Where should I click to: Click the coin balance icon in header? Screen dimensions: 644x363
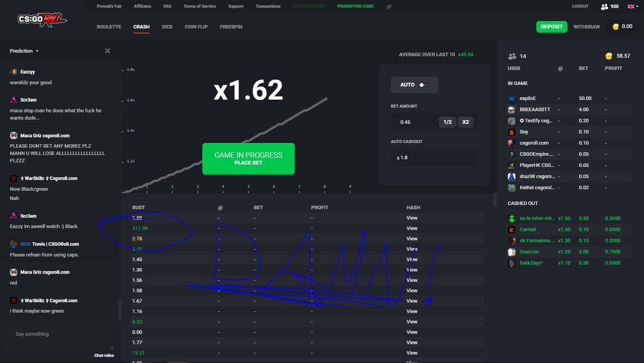click(x=616, y=26)
